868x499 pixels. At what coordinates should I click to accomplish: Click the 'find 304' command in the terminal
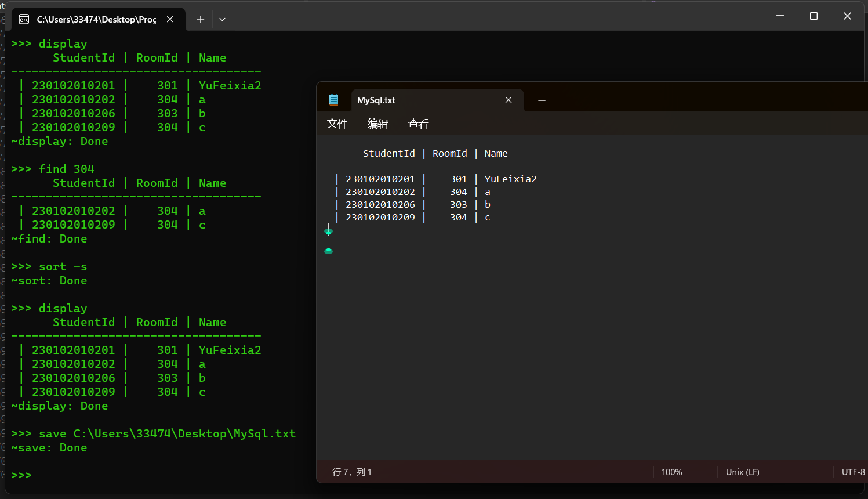(x=67, y=169)
